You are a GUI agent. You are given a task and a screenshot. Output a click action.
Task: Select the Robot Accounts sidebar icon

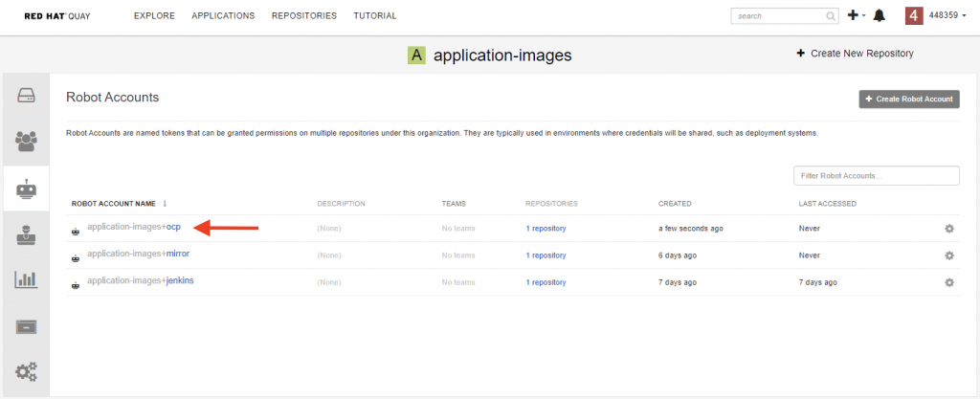point(26,188)
